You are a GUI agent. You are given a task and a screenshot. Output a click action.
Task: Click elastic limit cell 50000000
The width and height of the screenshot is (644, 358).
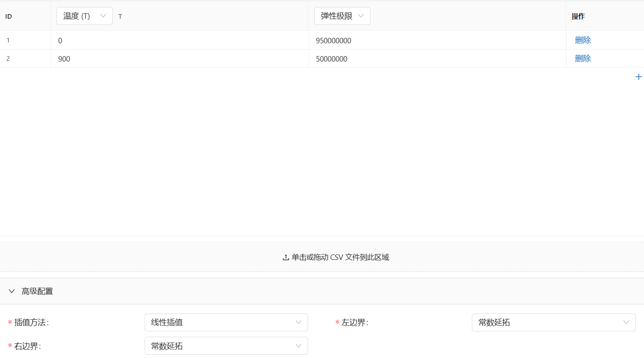(x=437, y=59)
